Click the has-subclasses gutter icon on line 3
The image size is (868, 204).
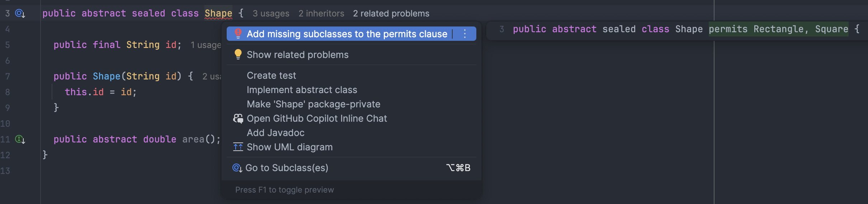pyautogui.click(x=20, y=14)
